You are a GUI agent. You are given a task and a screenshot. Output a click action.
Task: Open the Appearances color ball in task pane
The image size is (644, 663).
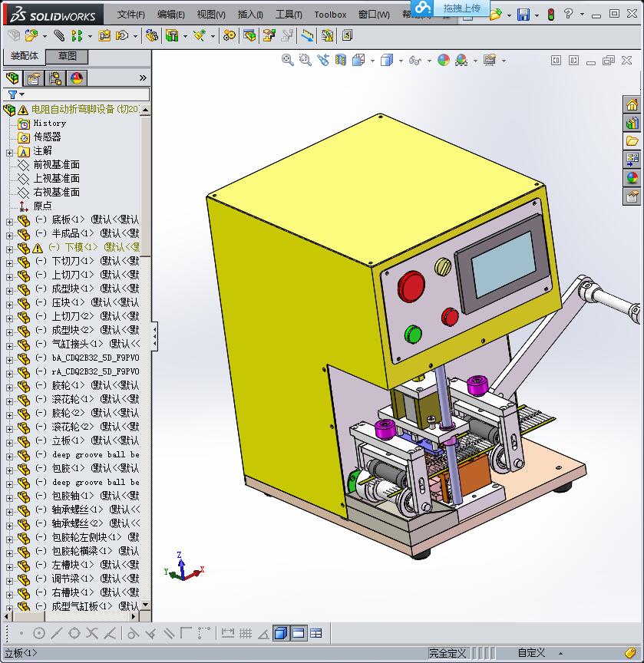tap(632, 178)
